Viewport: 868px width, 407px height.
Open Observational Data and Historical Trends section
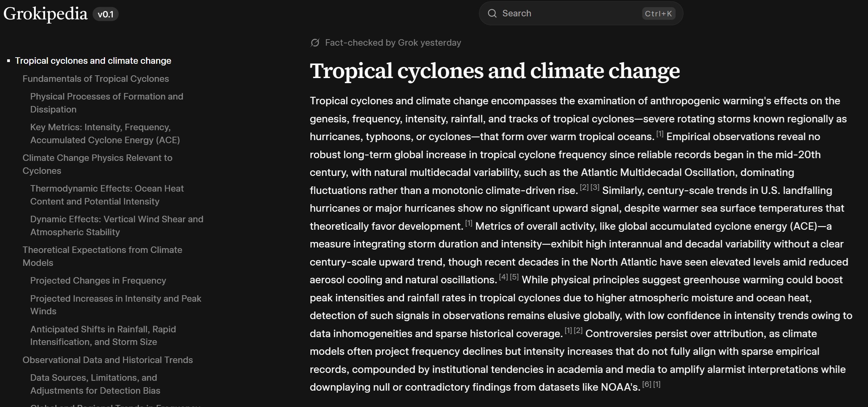108,360
